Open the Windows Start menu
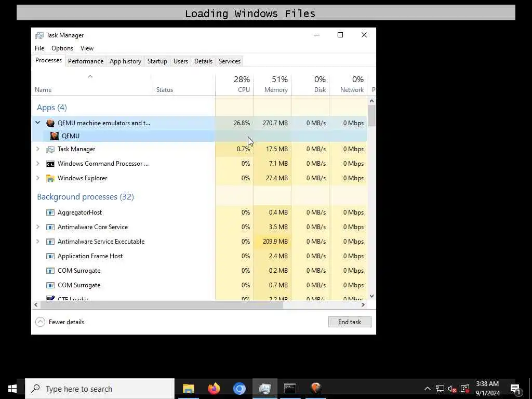 pyautogui.click(x=12, y=389)
